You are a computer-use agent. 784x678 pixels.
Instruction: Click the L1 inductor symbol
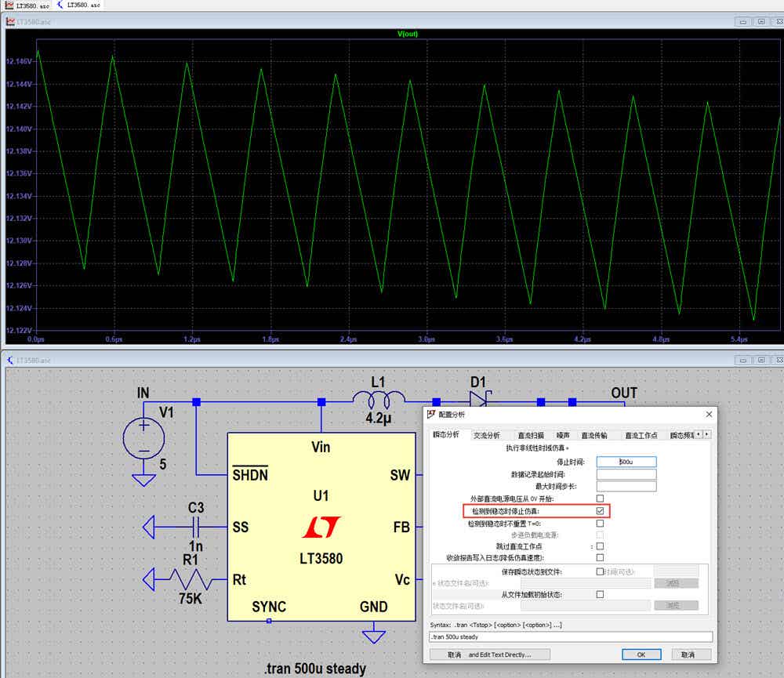379,399
